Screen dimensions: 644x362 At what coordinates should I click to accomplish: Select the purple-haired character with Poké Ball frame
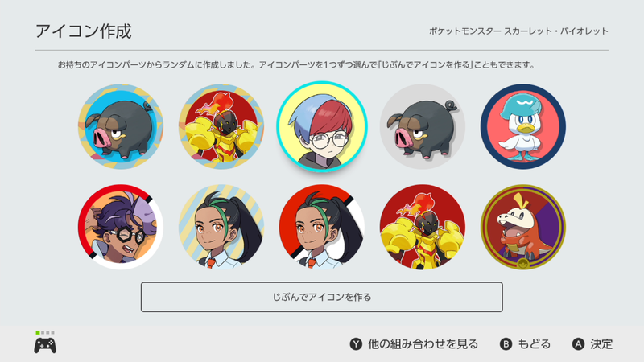(121, 227)
